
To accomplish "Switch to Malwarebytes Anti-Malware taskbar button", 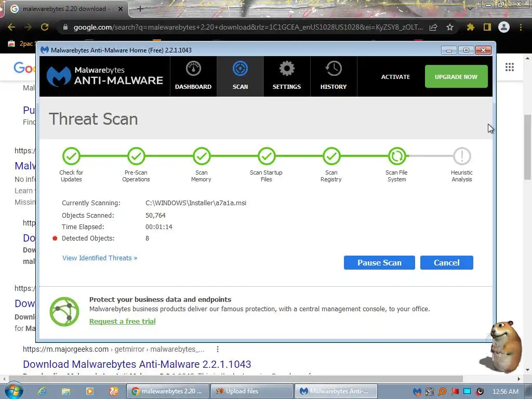I will coord(336,391).
